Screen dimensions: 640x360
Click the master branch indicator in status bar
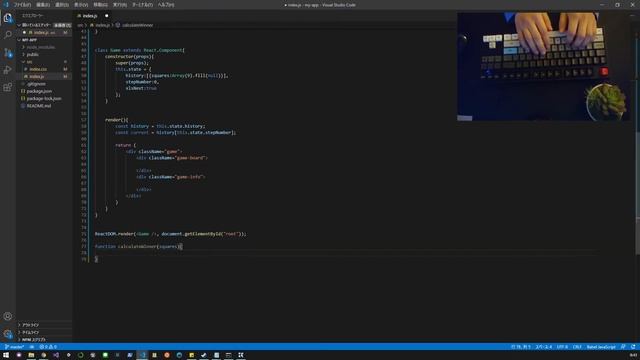point(14,347)
